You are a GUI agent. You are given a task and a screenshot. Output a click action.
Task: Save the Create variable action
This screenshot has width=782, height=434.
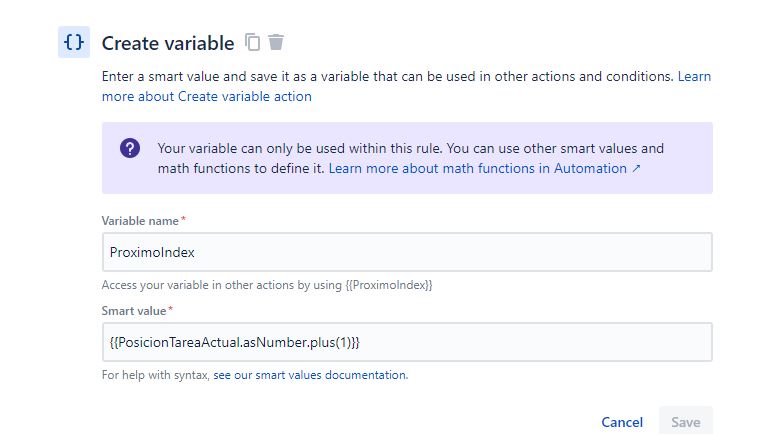point(686,422)
